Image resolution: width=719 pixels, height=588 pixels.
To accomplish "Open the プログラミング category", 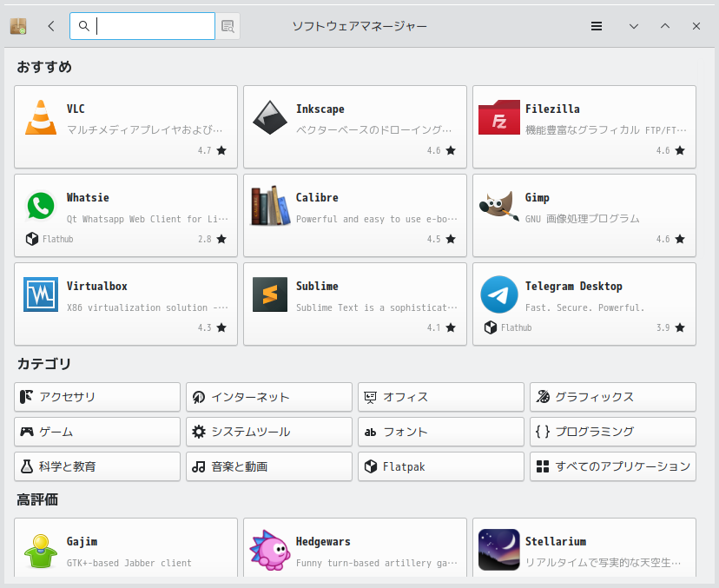I will pyautogui.click(x=613, y=432).
